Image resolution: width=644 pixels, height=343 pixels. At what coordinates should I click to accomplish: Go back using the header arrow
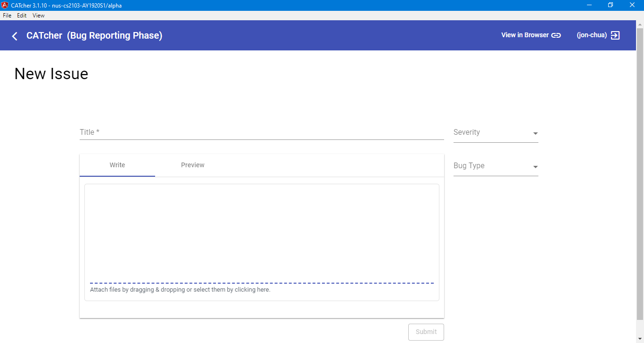tap(15, 36)
